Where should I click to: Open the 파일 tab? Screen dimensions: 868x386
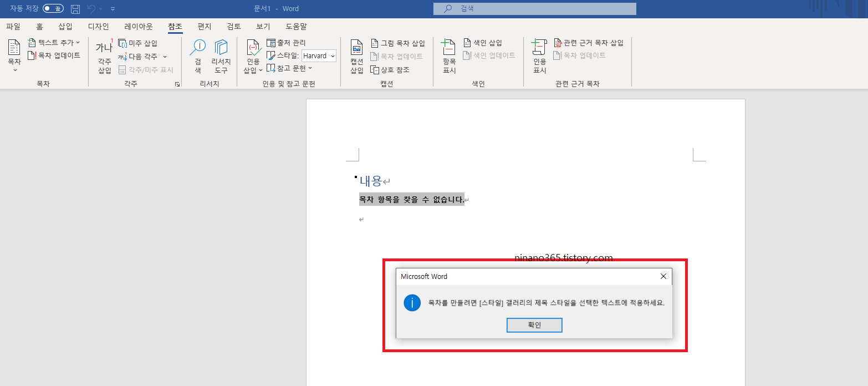pos(13,26)
